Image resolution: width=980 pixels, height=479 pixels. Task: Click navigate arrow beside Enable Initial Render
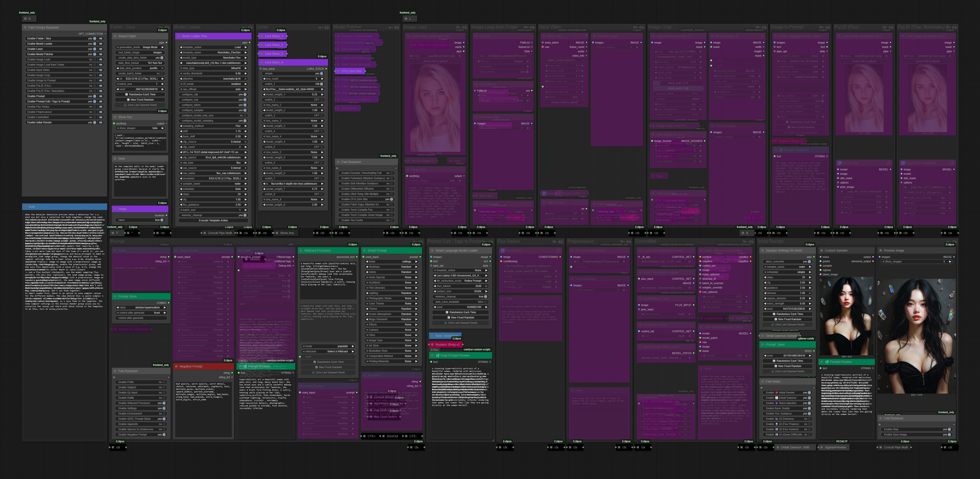[101, 122]
